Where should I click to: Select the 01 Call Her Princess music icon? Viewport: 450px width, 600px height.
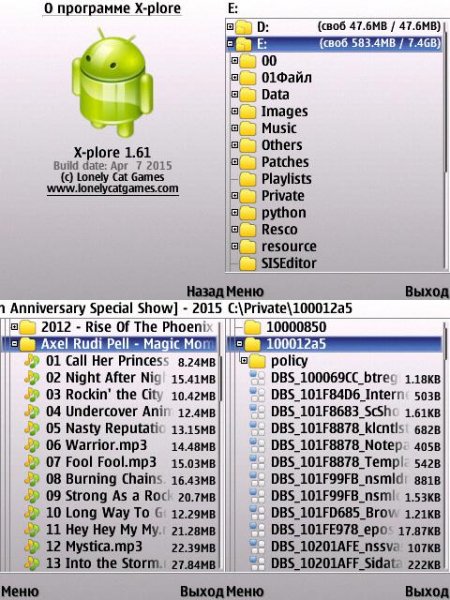click(31, 361)
